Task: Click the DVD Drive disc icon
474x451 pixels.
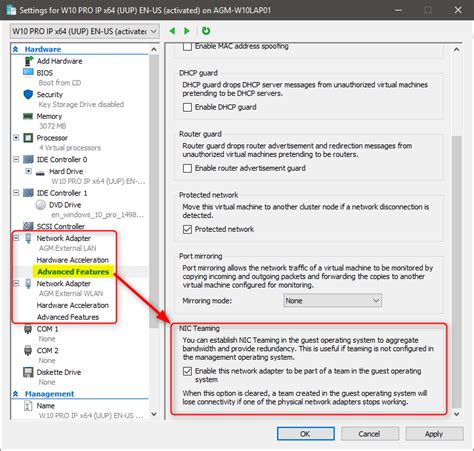Action: [40, 205]
